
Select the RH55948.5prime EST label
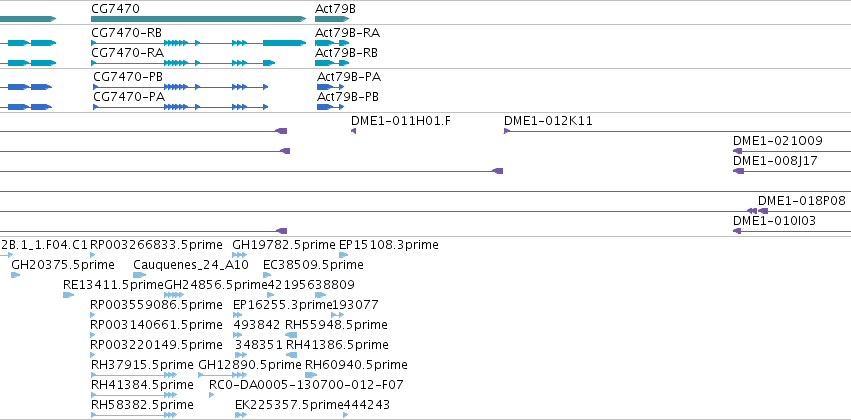[336, 325]
